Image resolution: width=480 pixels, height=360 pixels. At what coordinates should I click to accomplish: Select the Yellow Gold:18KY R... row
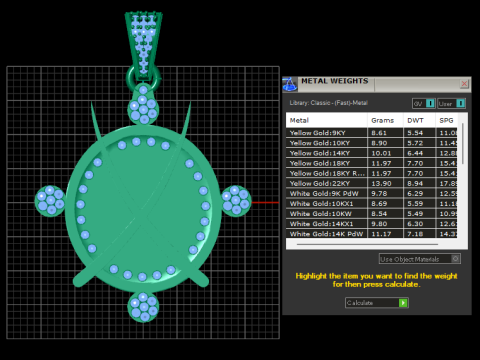371,173
